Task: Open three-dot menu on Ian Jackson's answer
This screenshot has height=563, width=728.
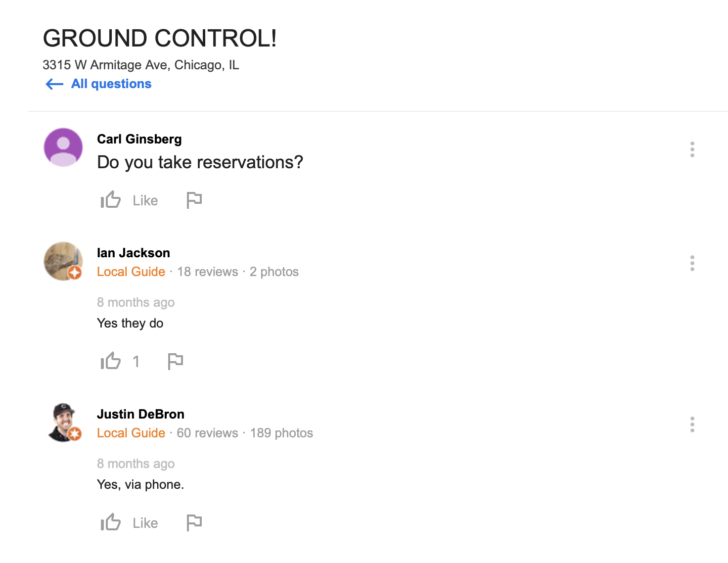Action: click(x=692, y=263)
